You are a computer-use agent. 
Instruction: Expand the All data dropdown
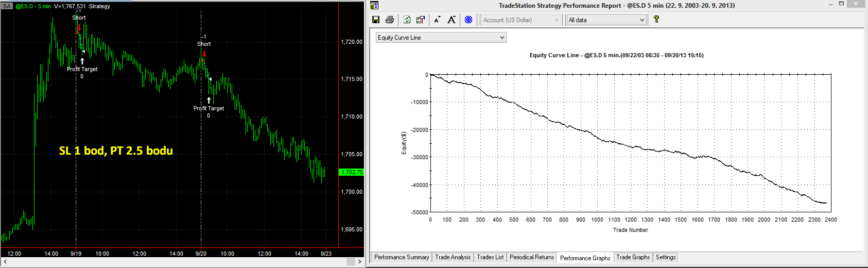pos(606,20)
